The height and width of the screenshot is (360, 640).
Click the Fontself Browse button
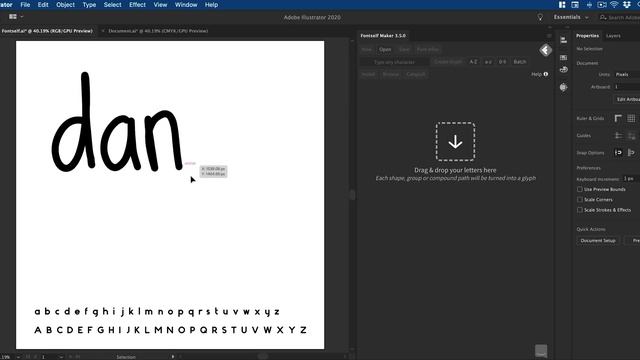(391, 74)
